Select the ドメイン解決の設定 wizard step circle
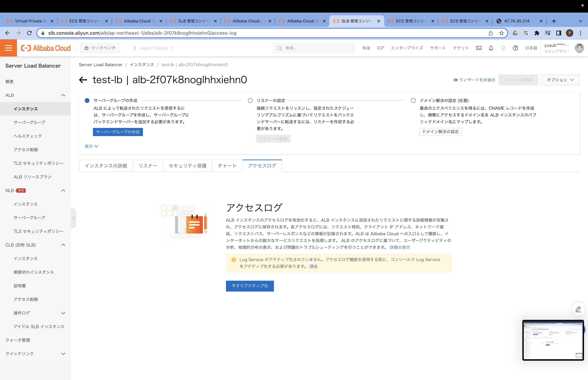This screenshot has height=380, width=588. pos(413,100)
